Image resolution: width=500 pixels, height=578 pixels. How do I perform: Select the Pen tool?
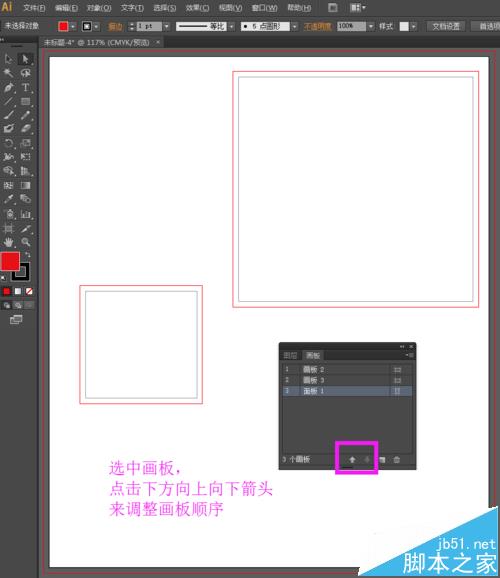click(x=8, y=87)
